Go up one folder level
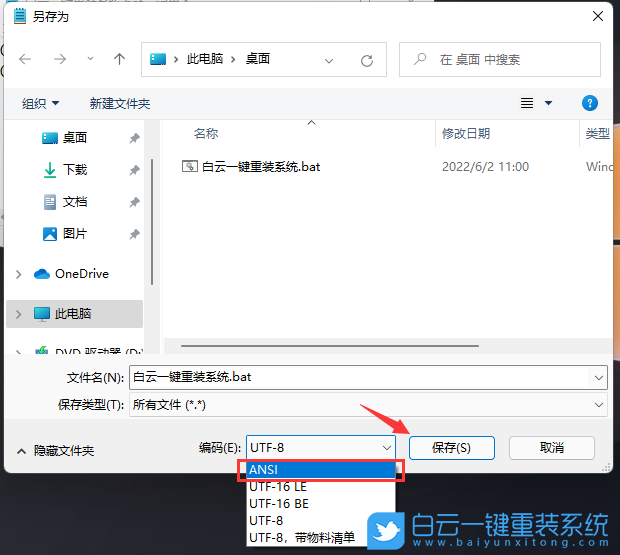620x555 pixels. (x=119, y=59)
